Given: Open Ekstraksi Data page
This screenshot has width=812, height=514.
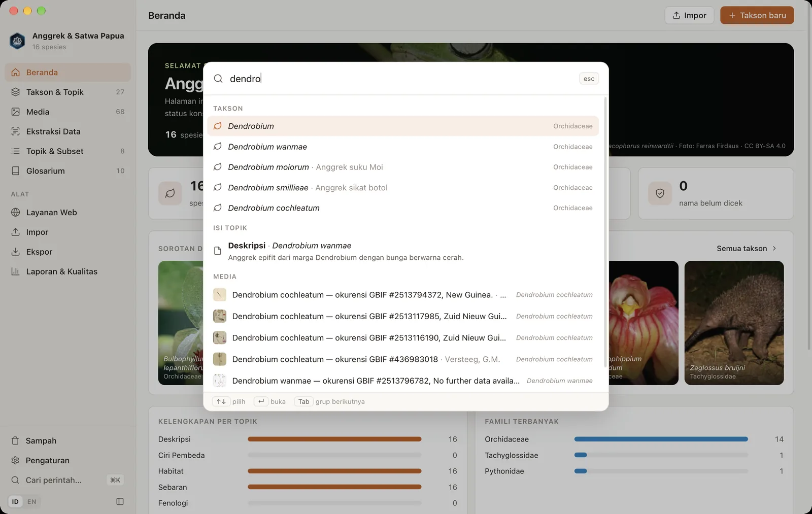Looking at the screenshot, I should [67, 131].
